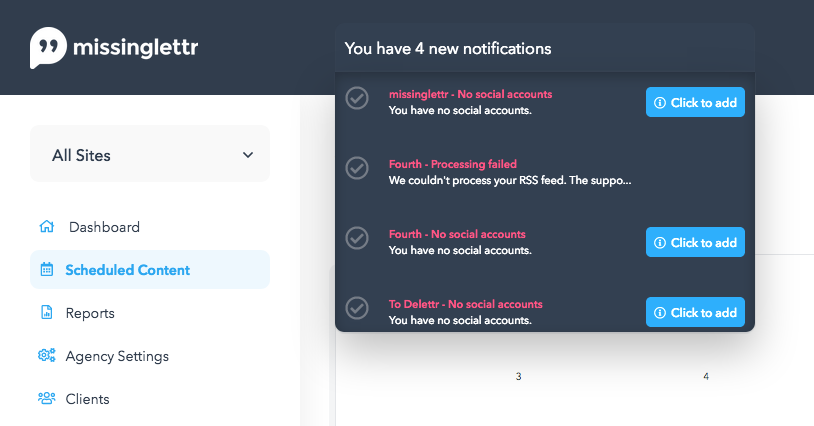814x426 pixels.
Task: Click the Dashboard home icon
Action: point(47,227)
